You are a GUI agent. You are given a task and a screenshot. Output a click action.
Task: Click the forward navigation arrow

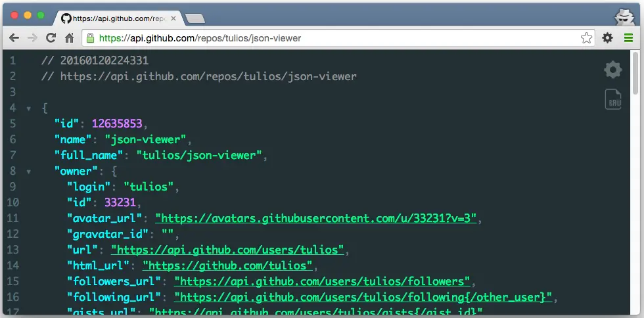click(32, 38)
